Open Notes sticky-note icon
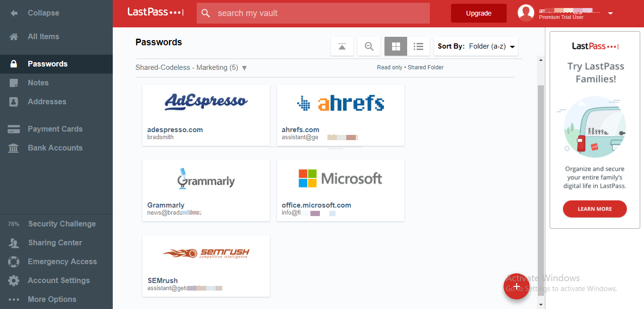644x309 pixels. (14, 83)
